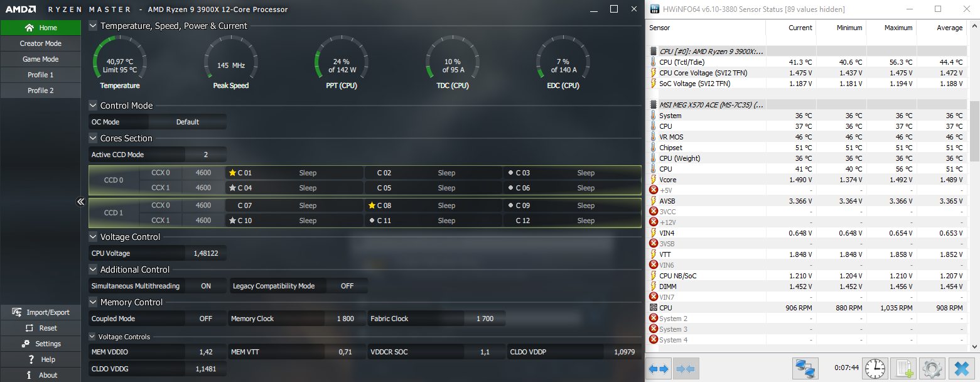Switch to Game Mode profile
This screenshot has height=382, width=980.
[x=40, y=59]
